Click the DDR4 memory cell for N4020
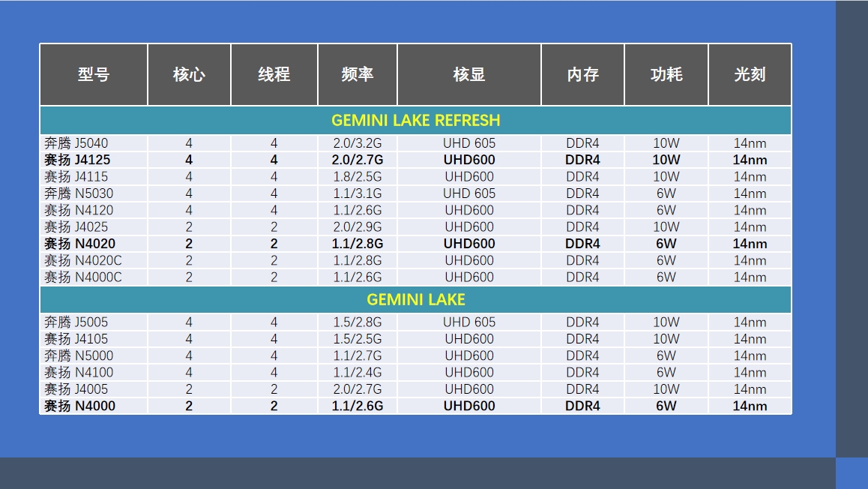Viewport: 868px width, 489px height. pyautogui.click(x=582, y=244)
